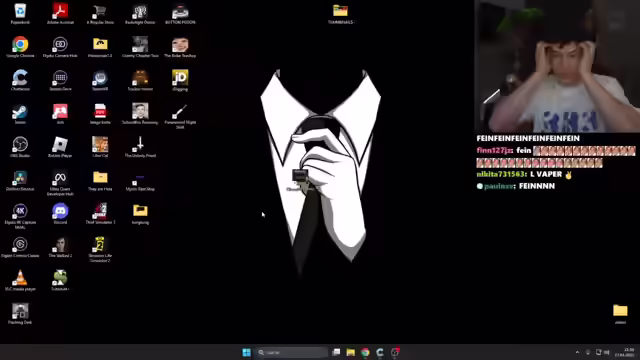Click chat username finn127jz
This screenshot has width=640, height=360.
tap(493, 151)
